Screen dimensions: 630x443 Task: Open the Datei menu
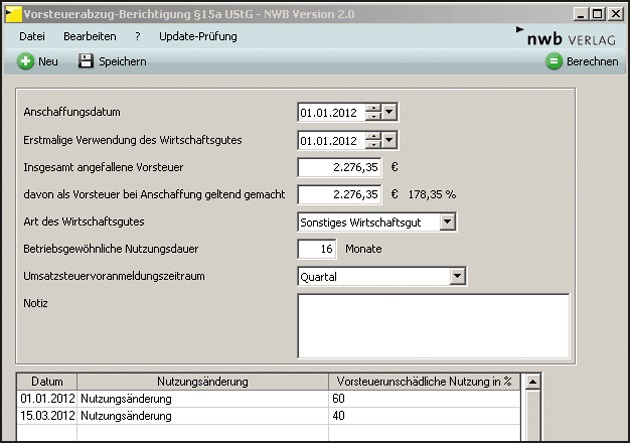(x=32, y=36)
